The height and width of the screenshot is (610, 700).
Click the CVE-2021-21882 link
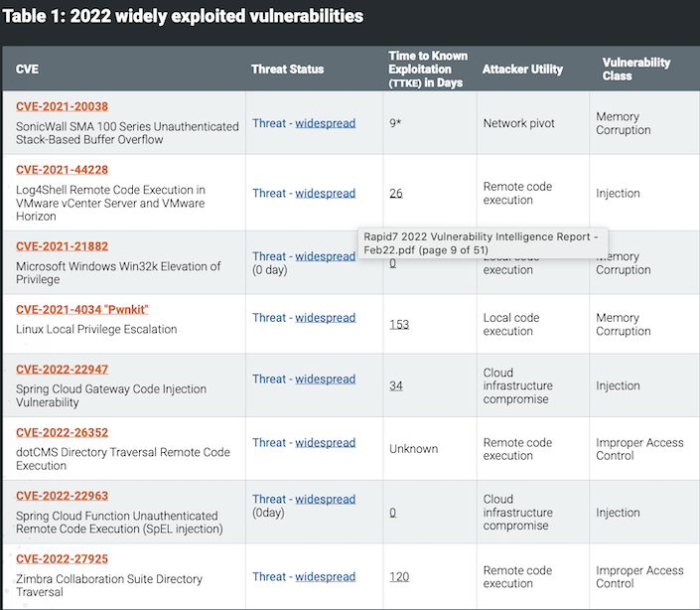point(62,246)
